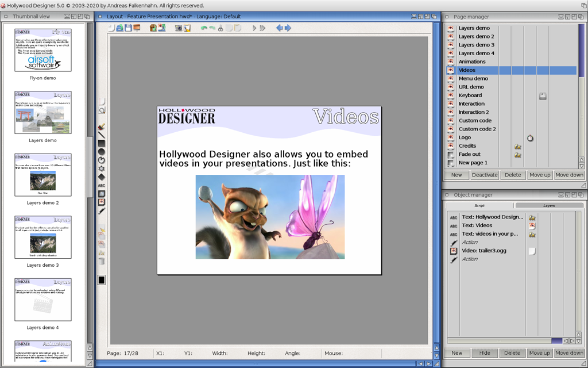Image resolution: width=588 pixels, height=368 pixels.
Task: Select the image insert tool
Action: point(102,194)
